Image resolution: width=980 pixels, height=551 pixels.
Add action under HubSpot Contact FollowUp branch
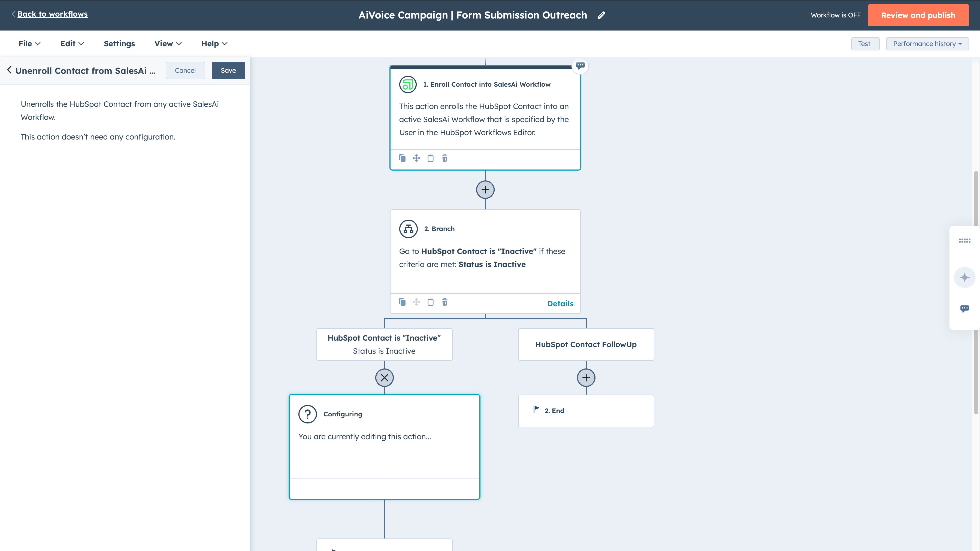586,378
